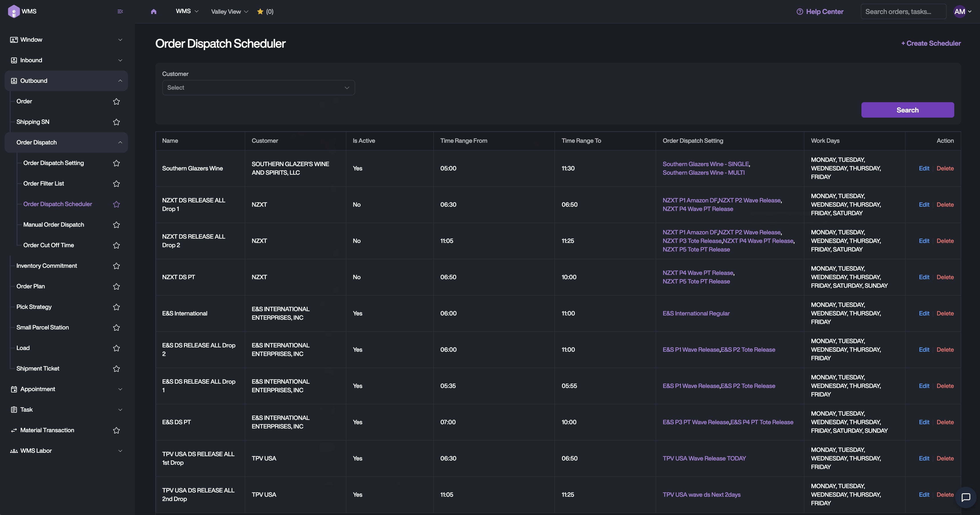Open the chat bubble icon
980x515 pixels.
click(966, 497)
